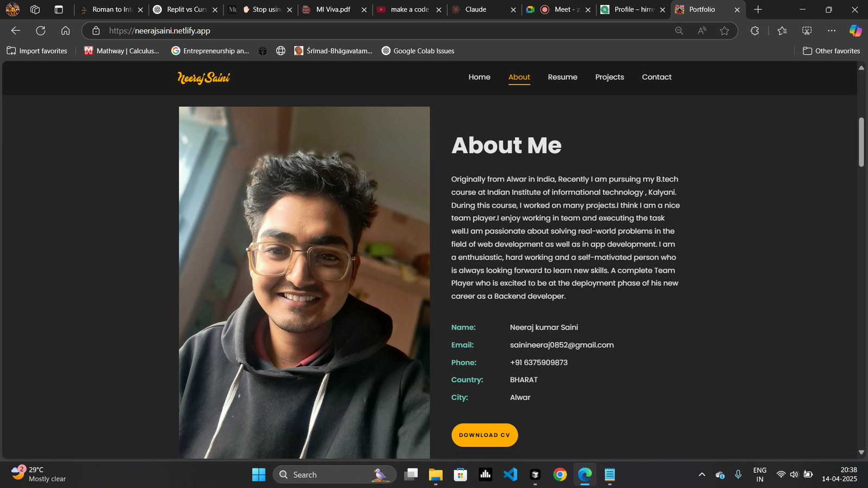Click the Neeraj Saini logo link

203,78
